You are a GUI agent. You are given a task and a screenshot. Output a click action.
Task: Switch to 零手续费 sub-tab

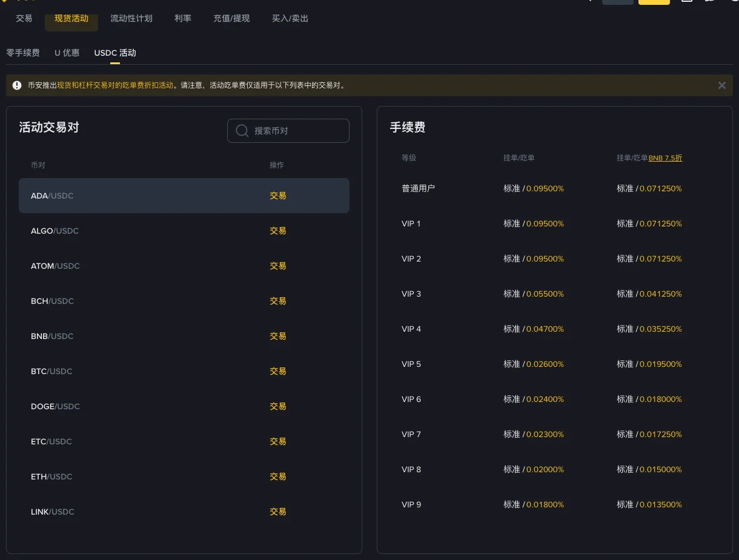(23, 53)
